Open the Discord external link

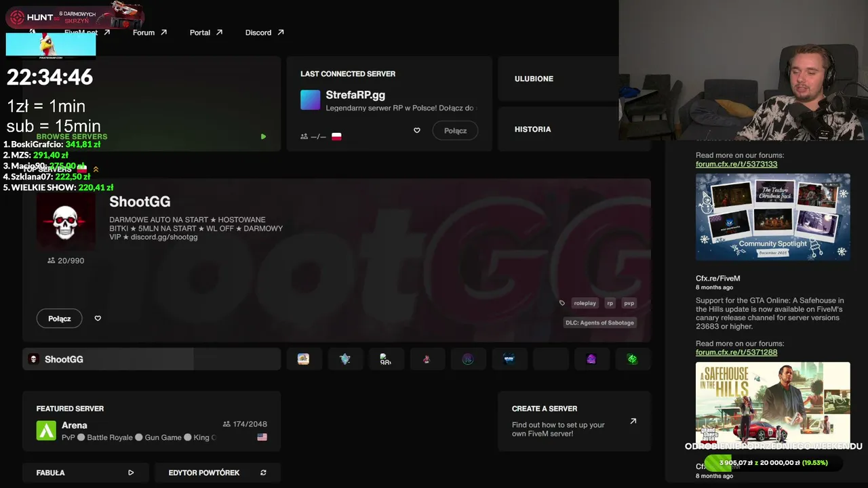tap(264, 33)
